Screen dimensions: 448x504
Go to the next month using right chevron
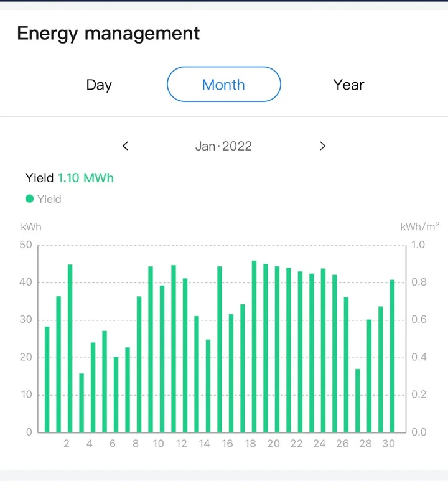pos(322,146)
